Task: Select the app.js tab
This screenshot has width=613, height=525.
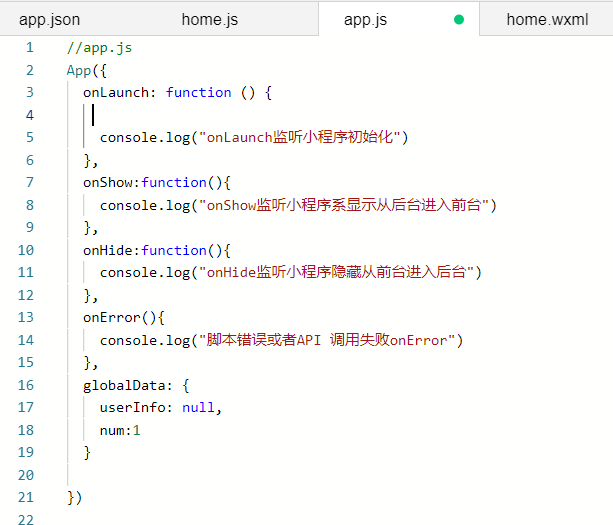Action: (x=366, y=20)
